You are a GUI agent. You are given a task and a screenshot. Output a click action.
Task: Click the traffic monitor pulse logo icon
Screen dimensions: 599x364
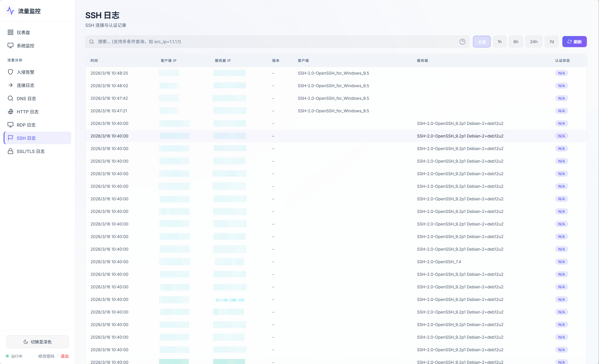(x=10, y=11)
